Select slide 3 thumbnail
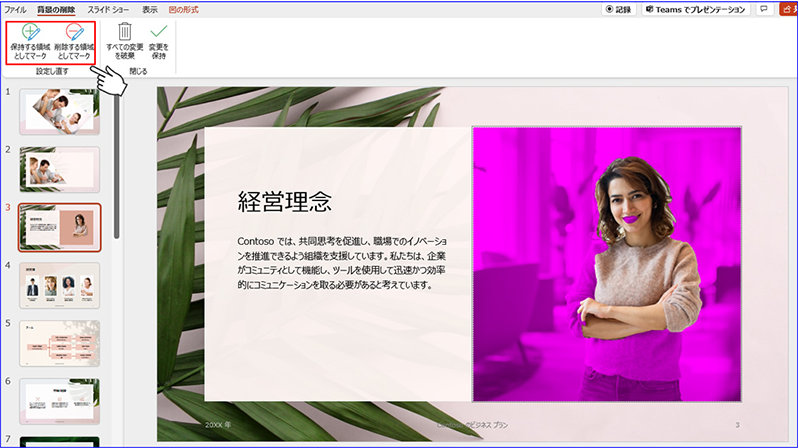Image resolution: width=799 pixels, height=448 pixels. pos(59,227)
